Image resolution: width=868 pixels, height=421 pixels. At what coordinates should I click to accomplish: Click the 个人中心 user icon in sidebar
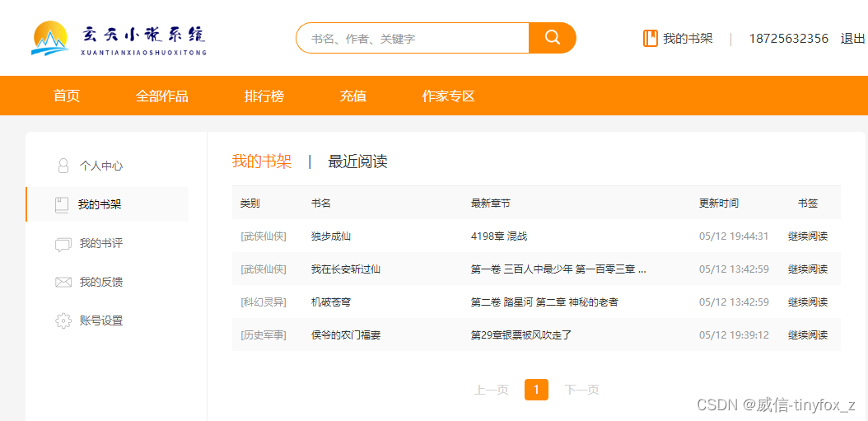pos(63,166)
